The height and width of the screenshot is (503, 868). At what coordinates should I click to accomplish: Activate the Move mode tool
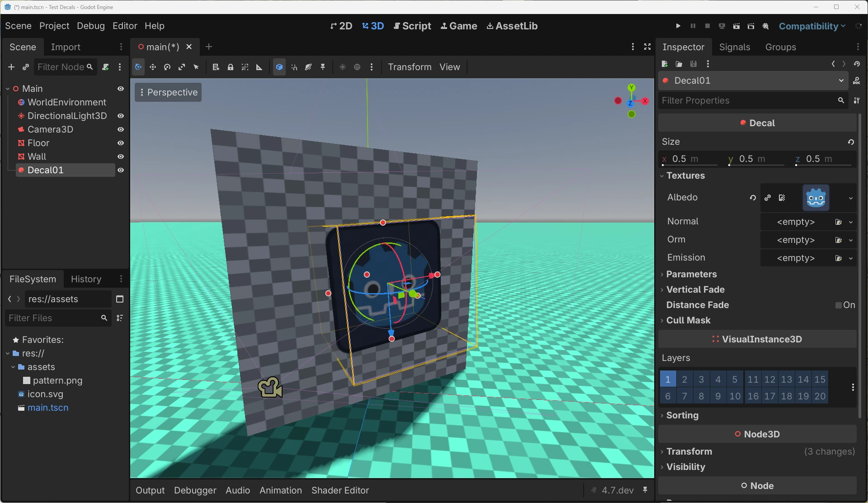153,67
